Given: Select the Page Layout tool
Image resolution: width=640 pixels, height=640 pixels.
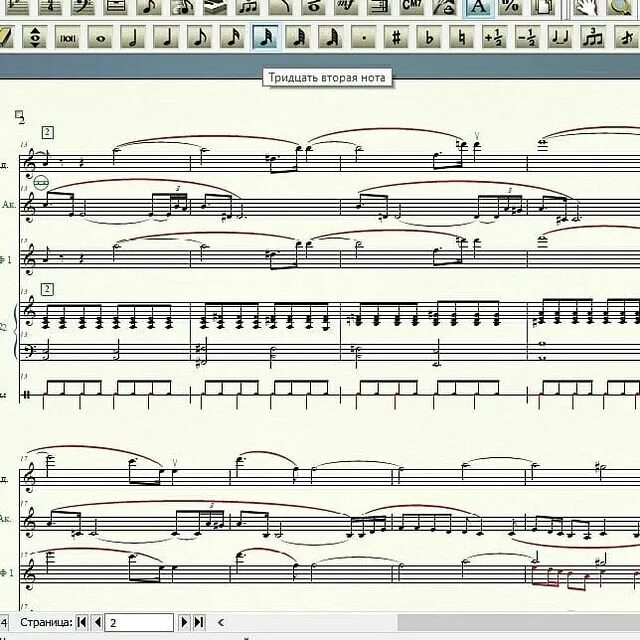Looking at the screenshot, I should click(x=543, y=7).
